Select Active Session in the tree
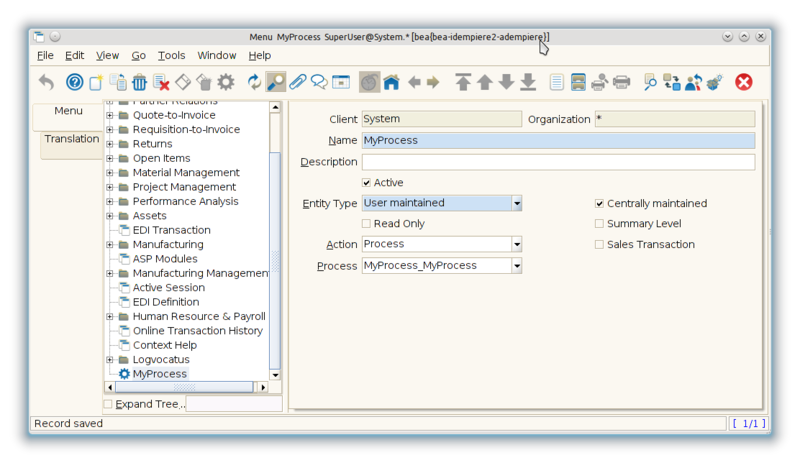 tap(167, 287)
